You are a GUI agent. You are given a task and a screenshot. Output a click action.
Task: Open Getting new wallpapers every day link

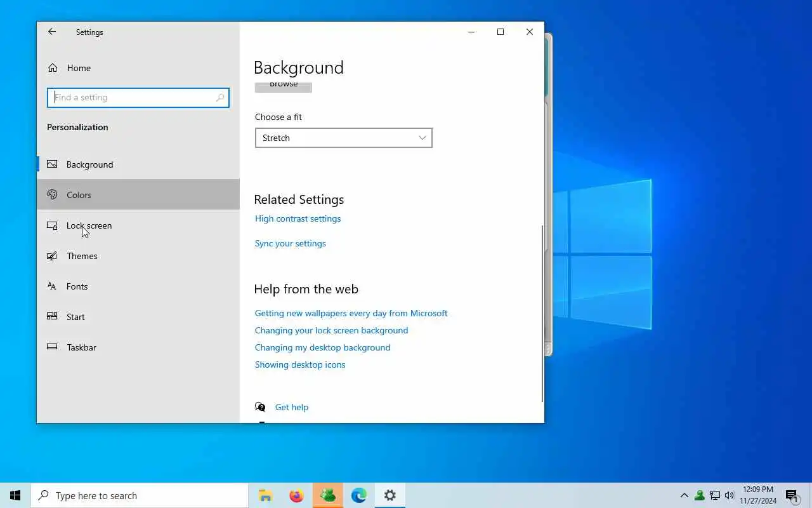pos(351,313)
